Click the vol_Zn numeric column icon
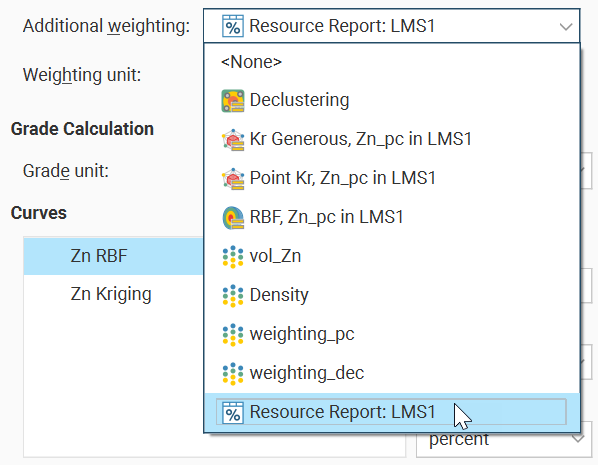Viewport: 598px width, 465px height. tap(233, 257)
